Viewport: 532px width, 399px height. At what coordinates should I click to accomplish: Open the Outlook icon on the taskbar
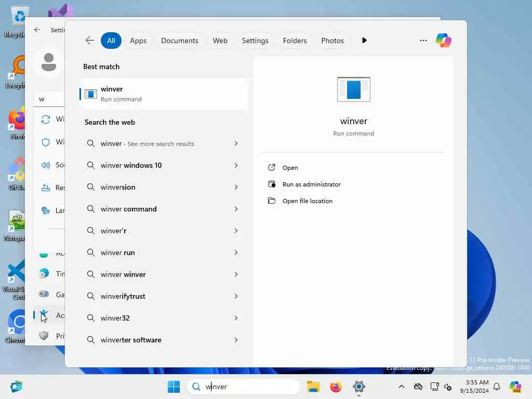click(x=16, y=387)
